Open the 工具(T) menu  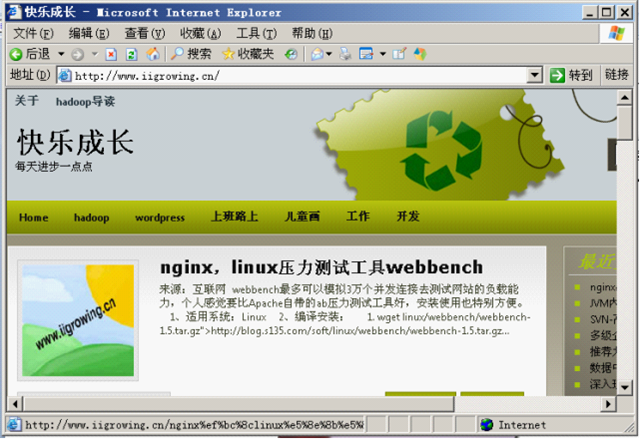257,33
